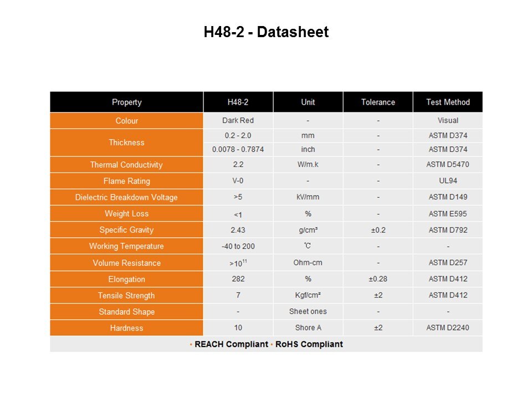Click the Tensile Strength row label
Image resolution: width=532 pixels, height=399 pixels.
[126, 295]
